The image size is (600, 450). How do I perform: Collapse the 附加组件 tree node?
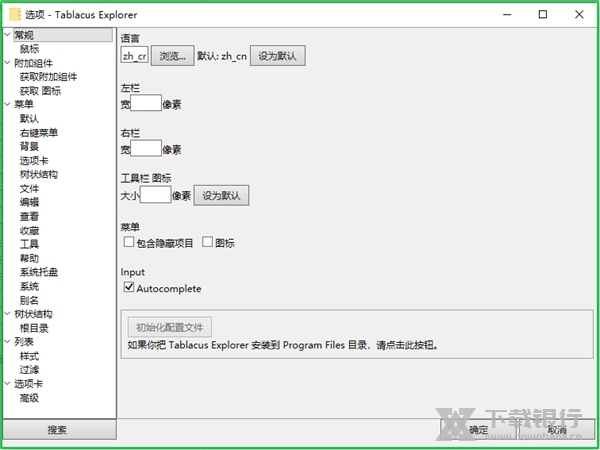point(7,62)
